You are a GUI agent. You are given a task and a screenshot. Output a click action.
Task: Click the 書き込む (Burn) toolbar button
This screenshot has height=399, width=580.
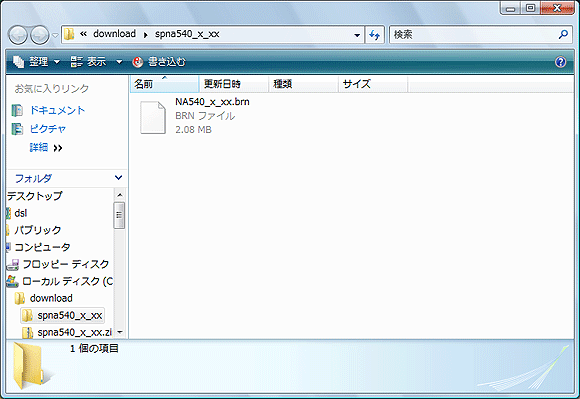tap(159, 62)
